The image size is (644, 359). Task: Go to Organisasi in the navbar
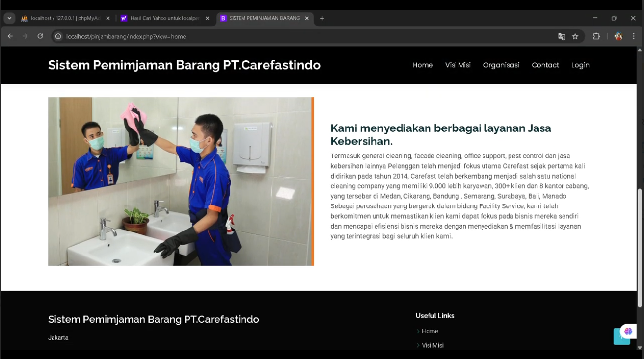click(501, 65)
